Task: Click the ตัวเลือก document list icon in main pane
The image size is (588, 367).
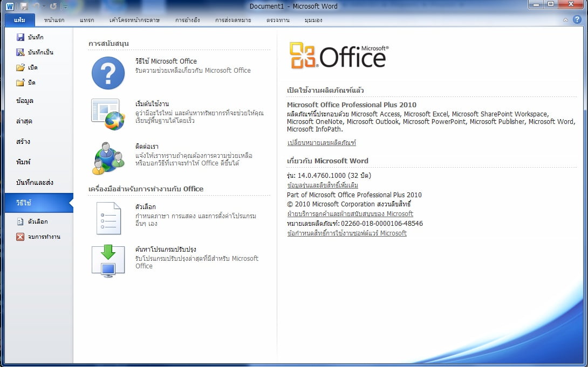Action: coord(108,218)
